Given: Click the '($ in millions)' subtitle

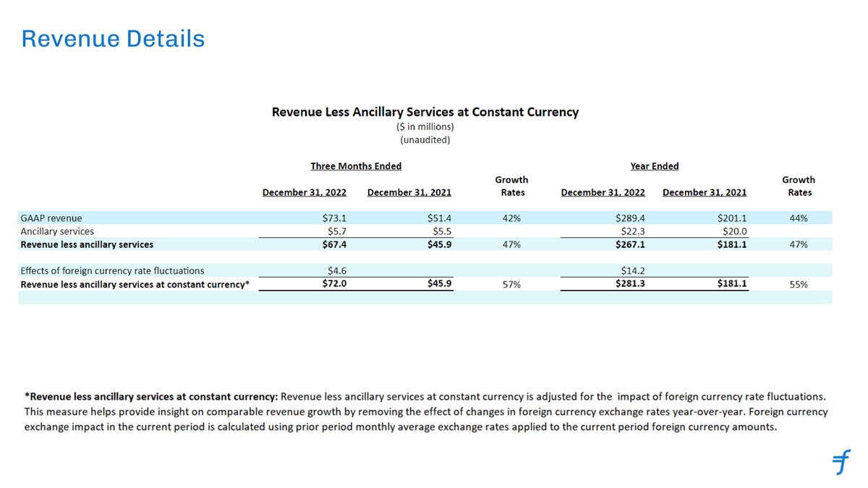Looking at the screenshot, I should pos(425,127).
